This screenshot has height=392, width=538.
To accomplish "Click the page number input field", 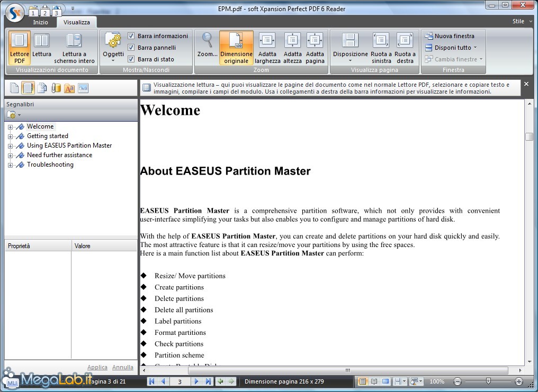I will click(x=180, y=381).
